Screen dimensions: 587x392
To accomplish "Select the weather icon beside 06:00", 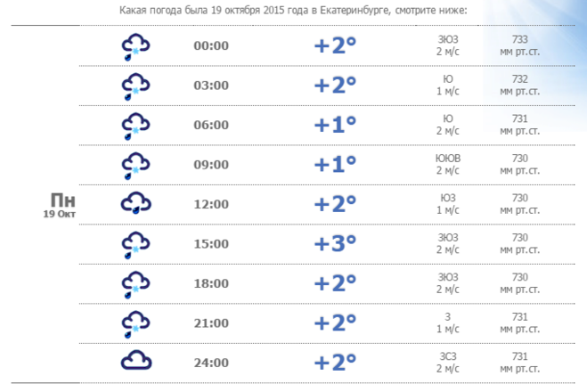I will [135, 125].
